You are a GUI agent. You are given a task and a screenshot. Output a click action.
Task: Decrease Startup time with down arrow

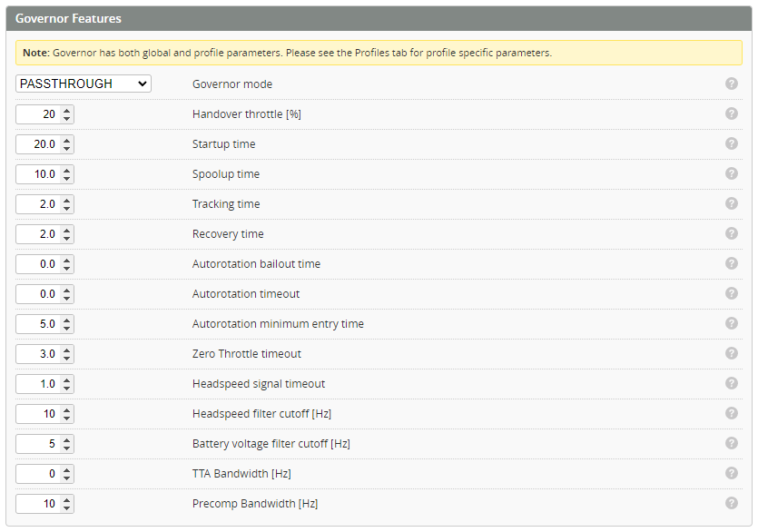[67, 148]
